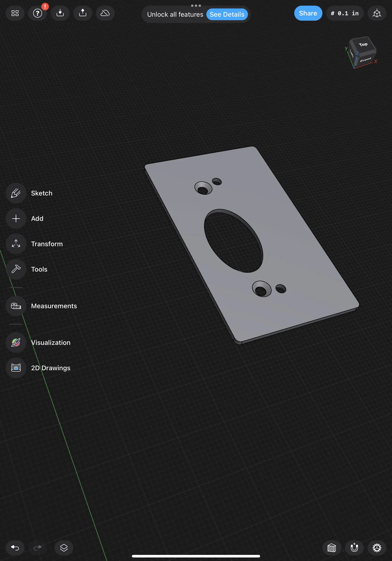Toggle cloud sync status icon

pyautogui.click(x=105, y=13)
